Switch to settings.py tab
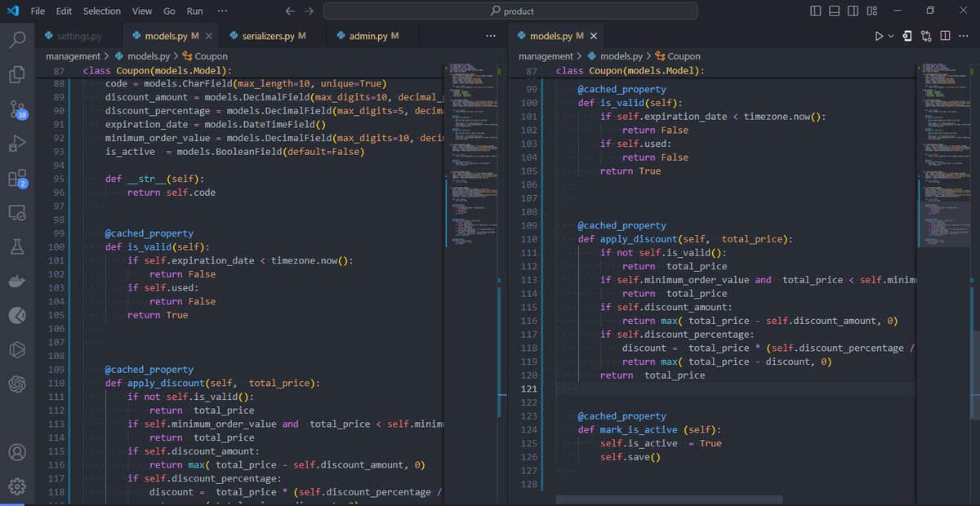This screenshot has height=506, width=980. (78, 36)
